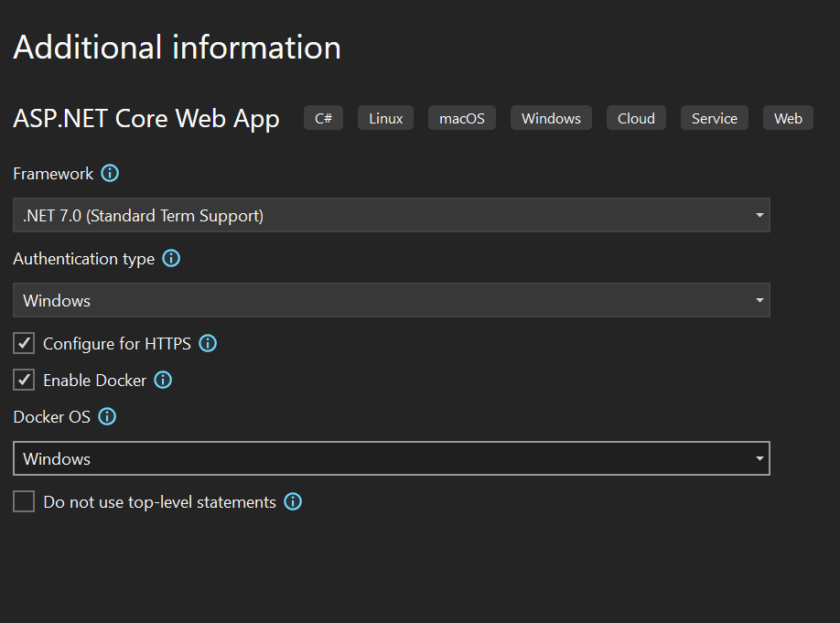Click the macOS tag
The image size is (840, 623).
(462, 118)
